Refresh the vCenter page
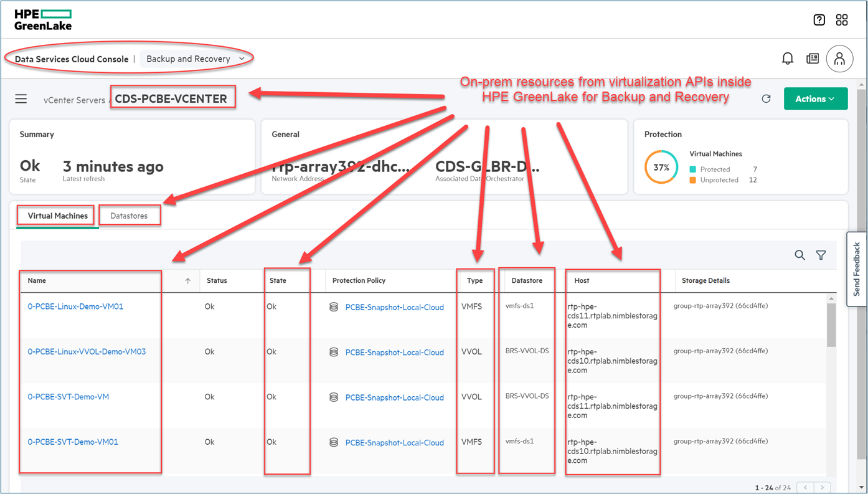This screenshot has width=868, height=494. tap(767, 99)
